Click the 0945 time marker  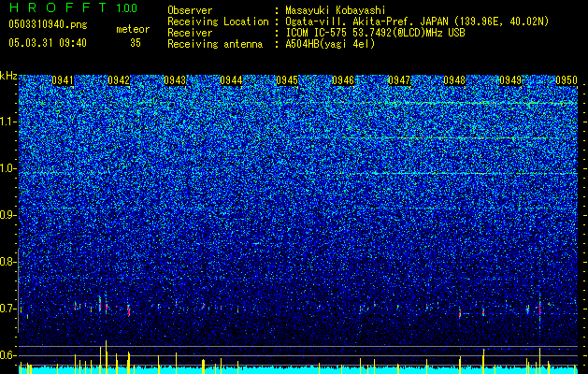tap(287, 80)
